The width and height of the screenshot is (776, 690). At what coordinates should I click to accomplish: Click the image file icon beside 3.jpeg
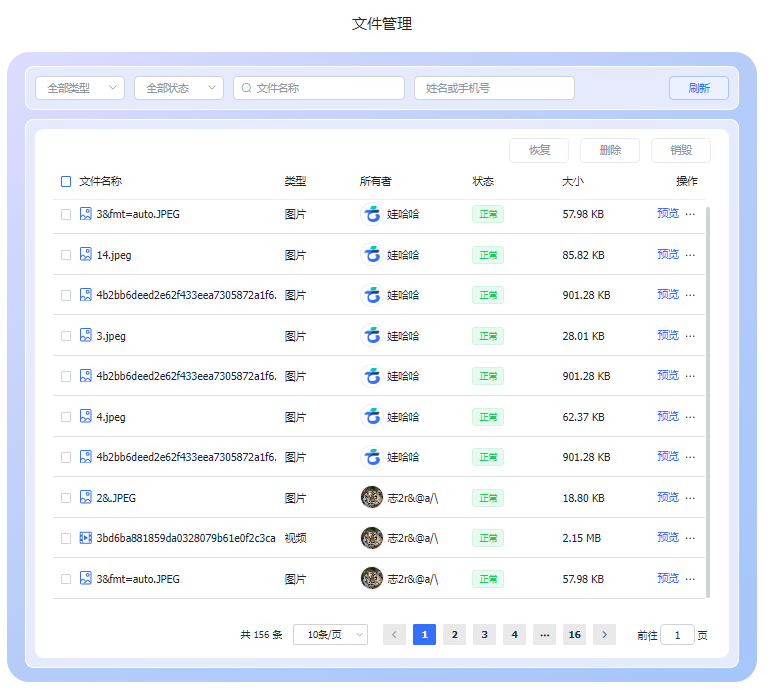tap(86, 336)
